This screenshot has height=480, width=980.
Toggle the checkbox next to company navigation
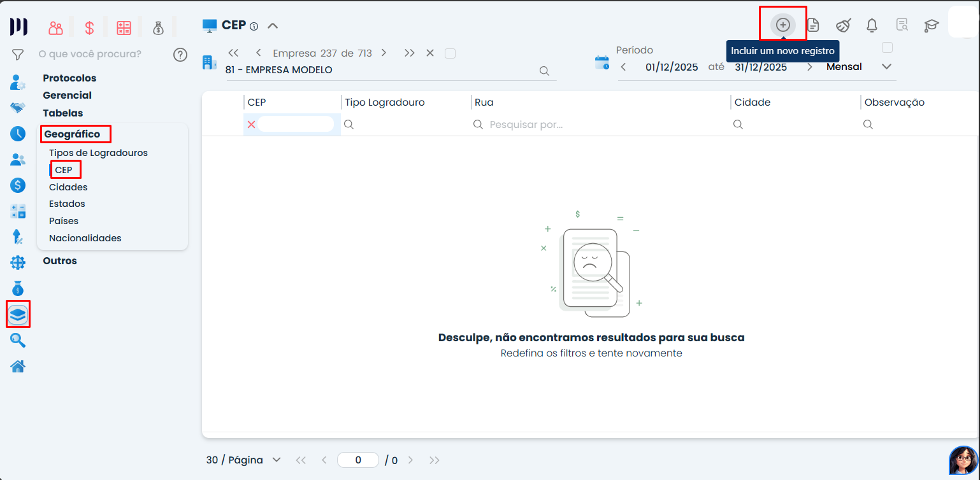pyautogui.click(x=450, y=53)
